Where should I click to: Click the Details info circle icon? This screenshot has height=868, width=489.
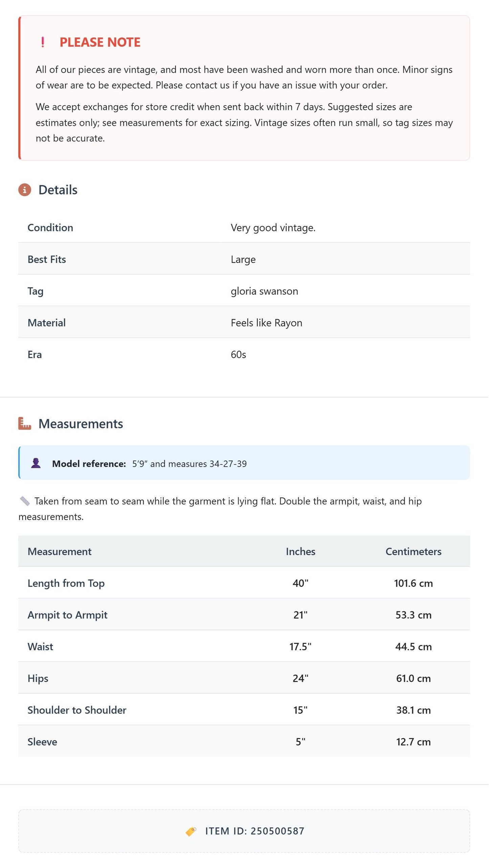pyautogui.click(x=25, y=190)
